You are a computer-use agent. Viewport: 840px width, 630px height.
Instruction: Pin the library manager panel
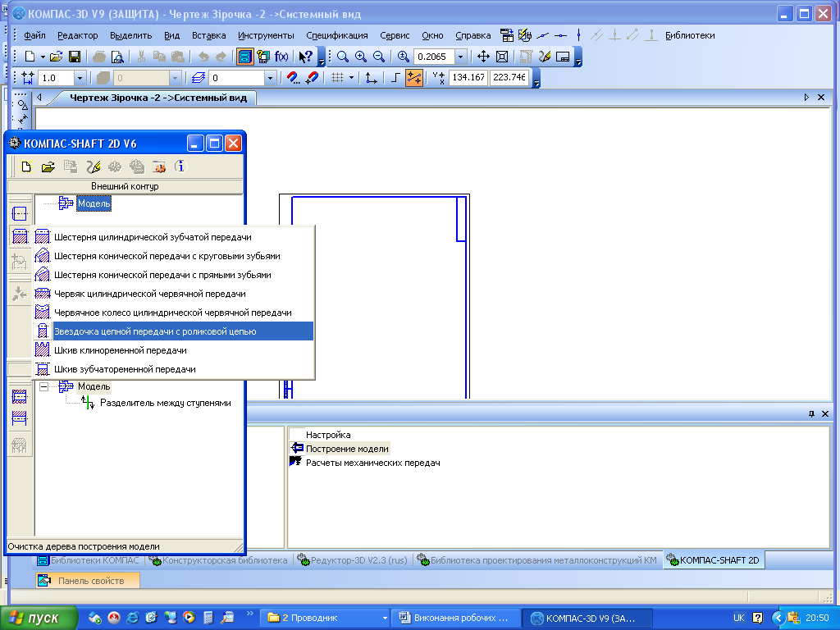[811, 413]
